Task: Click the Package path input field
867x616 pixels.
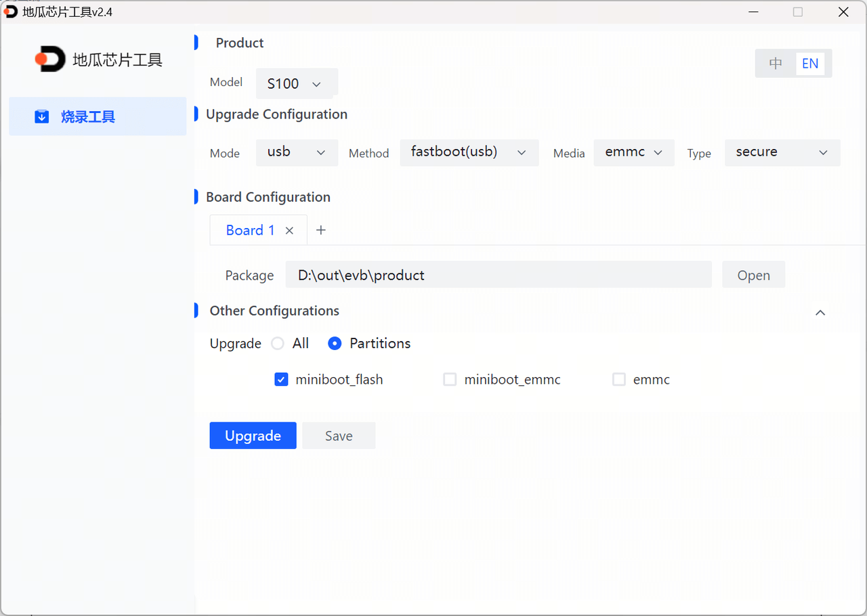Action: click(x=498, y=275)
